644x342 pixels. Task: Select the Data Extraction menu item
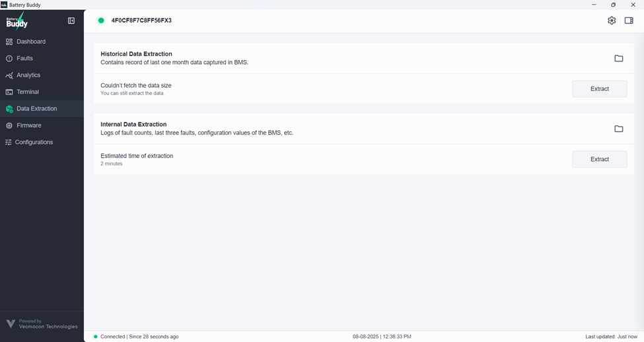point(36,109)
